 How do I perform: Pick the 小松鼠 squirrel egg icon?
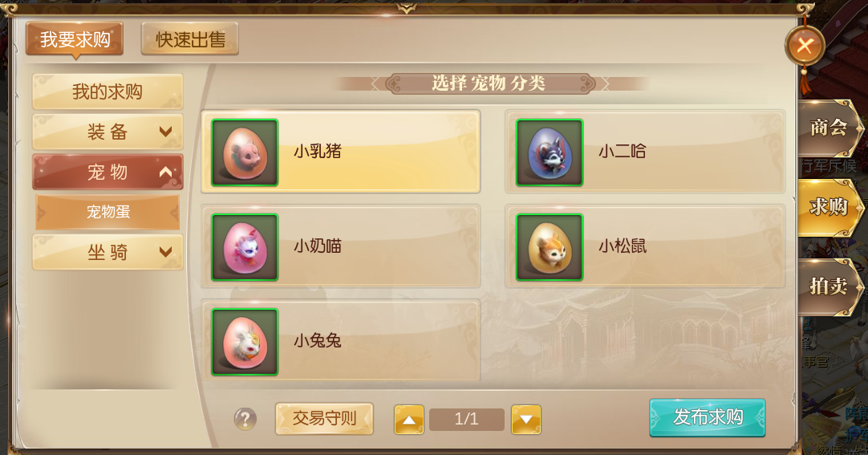[x=550, y=247]
